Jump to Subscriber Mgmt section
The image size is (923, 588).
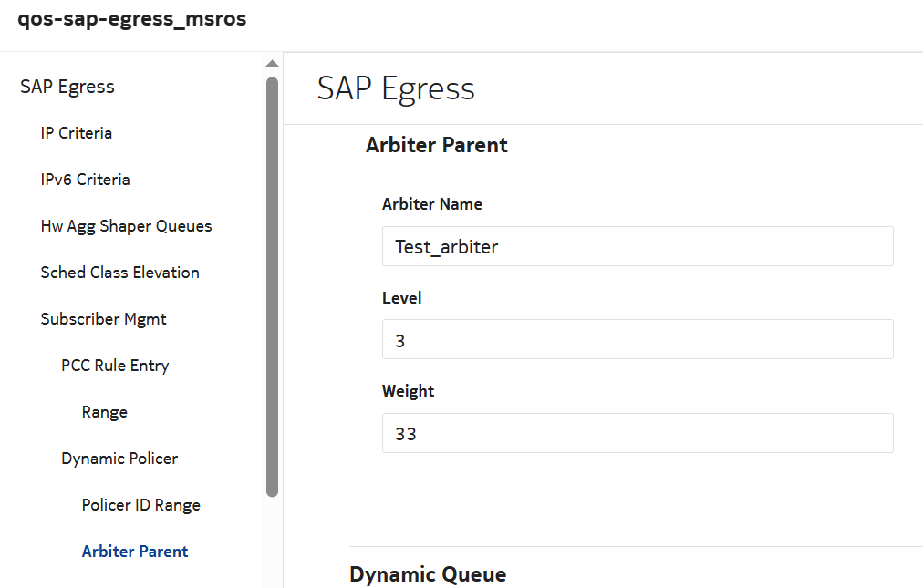coord(103,319)
